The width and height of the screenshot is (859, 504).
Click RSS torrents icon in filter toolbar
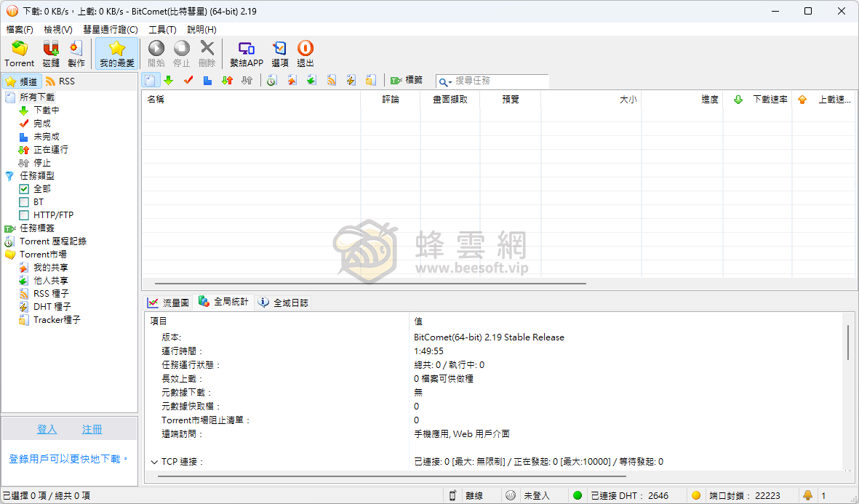[332, 81]
